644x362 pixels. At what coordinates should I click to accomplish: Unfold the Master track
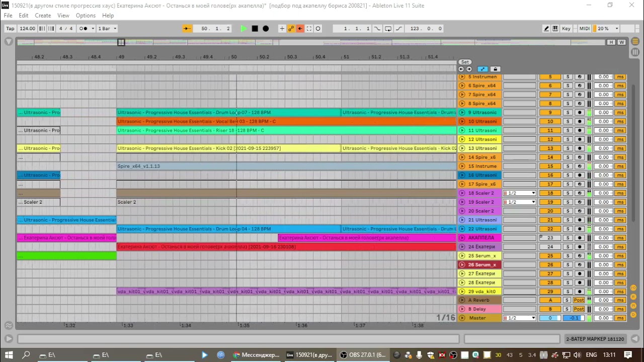click(x=462, y=318)
